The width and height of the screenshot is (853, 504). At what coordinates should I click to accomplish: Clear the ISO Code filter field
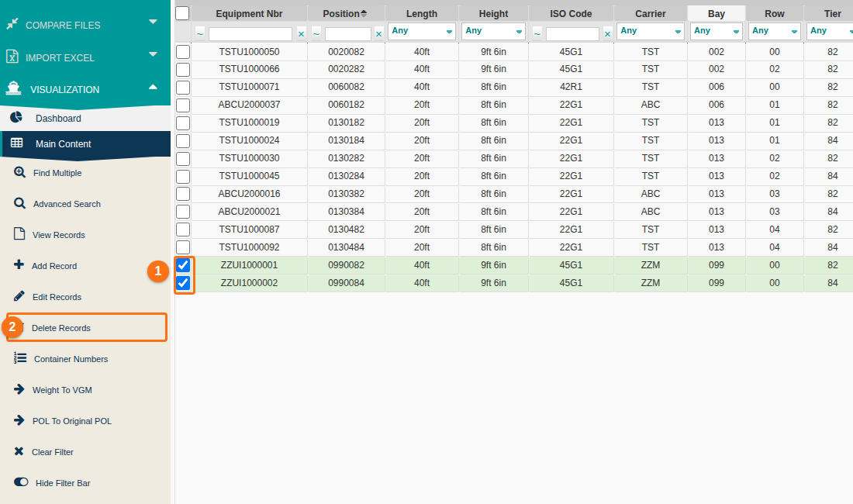[x=608, y=34]
